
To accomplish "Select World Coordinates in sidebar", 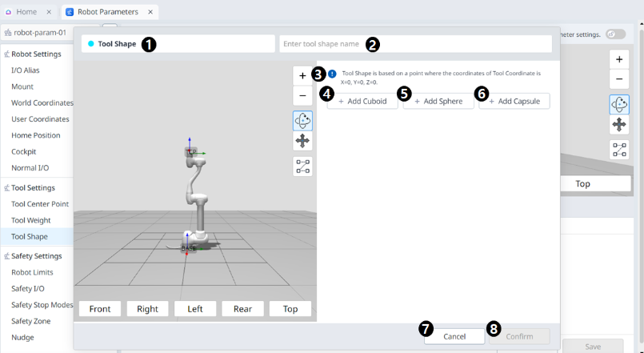I will coord(42,102).
